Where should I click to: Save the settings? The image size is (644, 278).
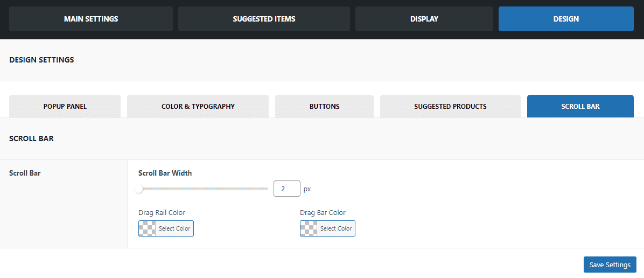coord(610,265)
